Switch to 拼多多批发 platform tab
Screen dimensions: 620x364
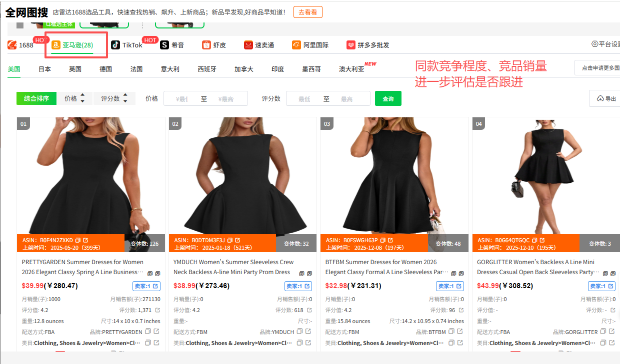point(368,45)
